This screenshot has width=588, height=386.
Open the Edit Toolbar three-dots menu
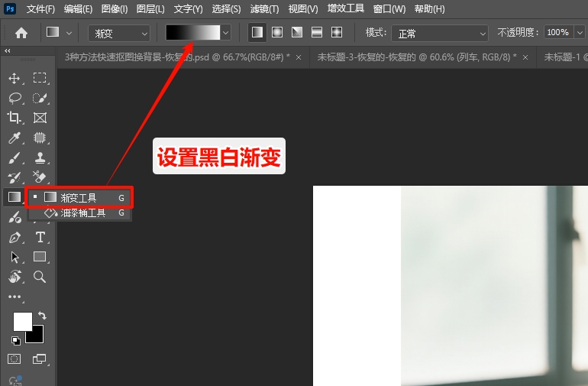coord(15,297)
